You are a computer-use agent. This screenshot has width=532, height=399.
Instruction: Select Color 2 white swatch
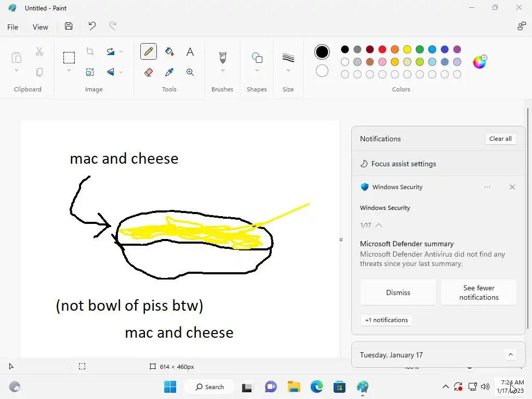[x=322, y=71]
